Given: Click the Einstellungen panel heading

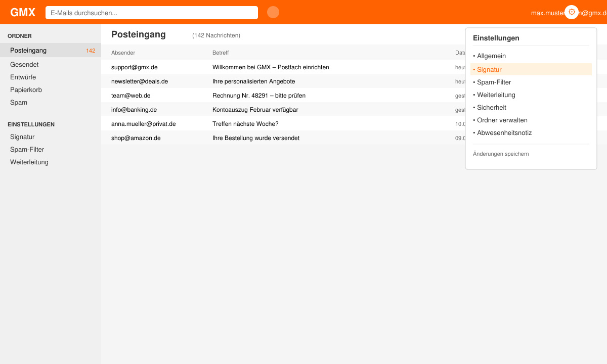Looking at the screenshot, I should click(x=496, y=38).
